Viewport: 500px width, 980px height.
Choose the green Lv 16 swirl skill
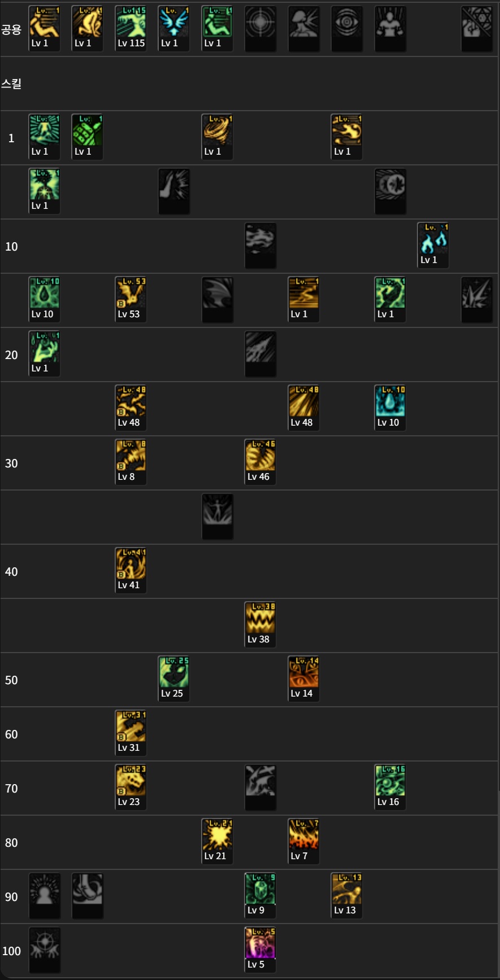click(390, 787)
